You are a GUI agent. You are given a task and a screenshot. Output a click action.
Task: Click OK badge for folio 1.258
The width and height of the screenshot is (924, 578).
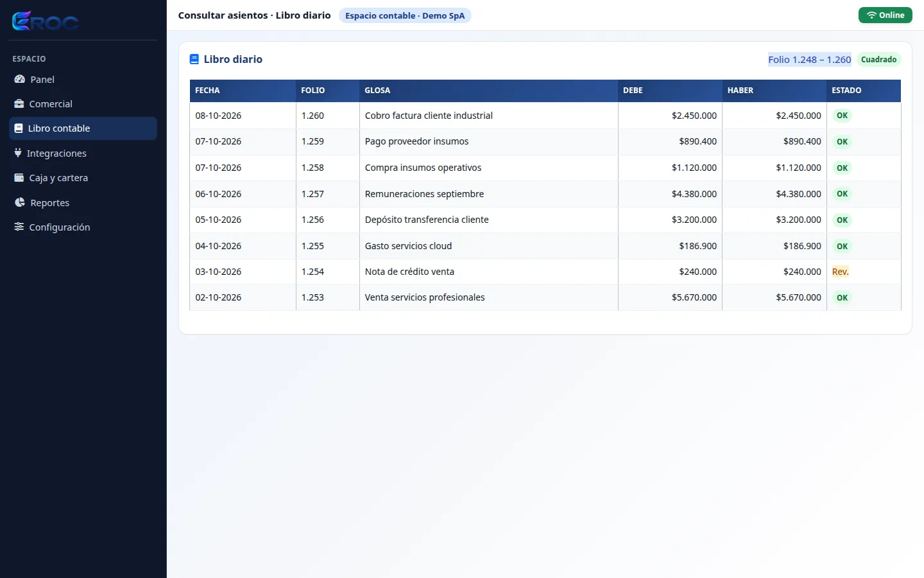pos(842,168)
